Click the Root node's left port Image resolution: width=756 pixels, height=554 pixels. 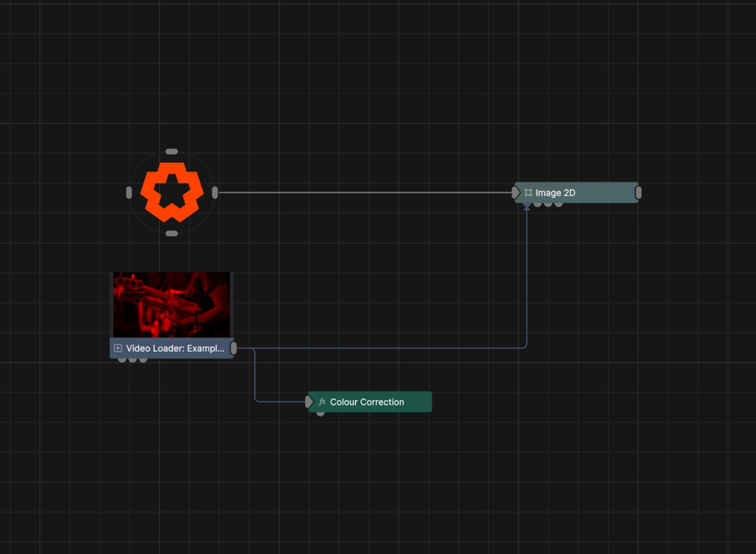point(129,192)
